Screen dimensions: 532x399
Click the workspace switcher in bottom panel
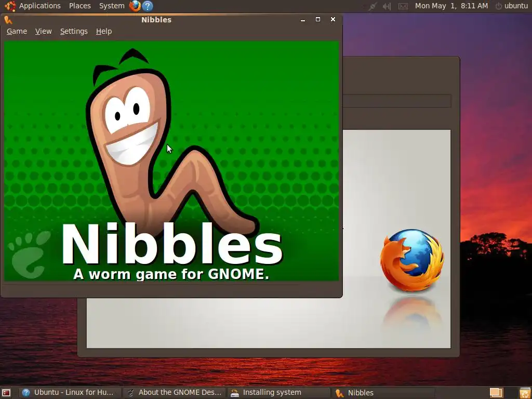click(x=496, y=393)
